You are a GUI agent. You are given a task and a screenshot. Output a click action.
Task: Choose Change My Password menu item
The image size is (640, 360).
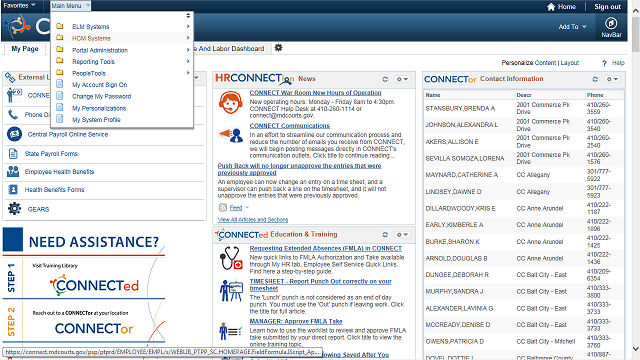point(102,96)
